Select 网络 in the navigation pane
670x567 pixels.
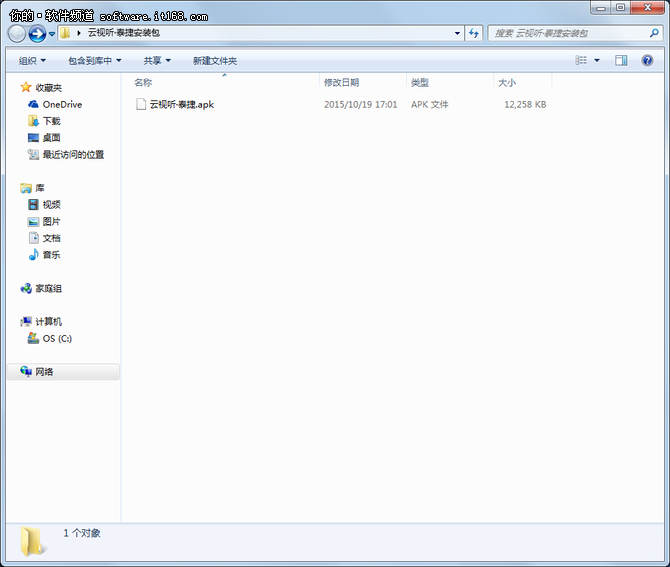(44, 372)
